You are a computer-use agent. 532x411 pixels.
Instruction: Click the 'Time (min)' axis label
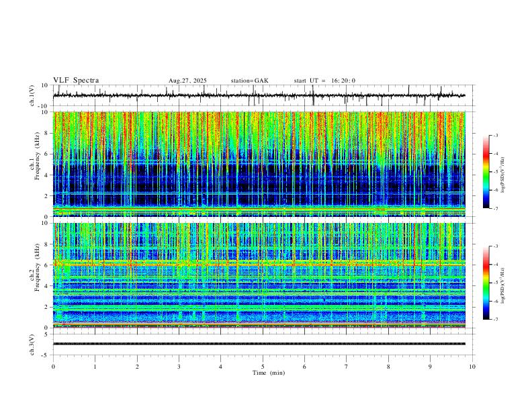269,373
